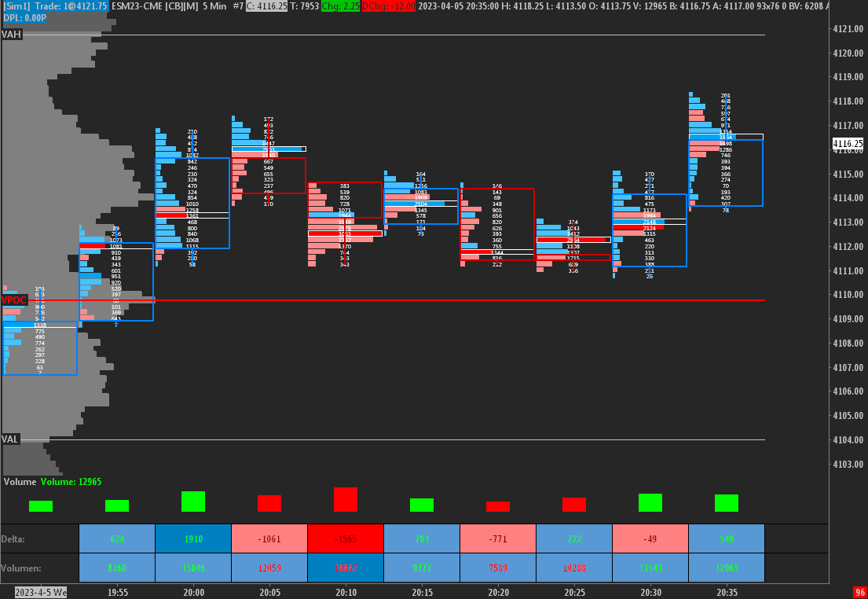Click the red VPOC label
Image resolution: width=868 pixels, height=599 pixels.
(x=14, y=299)
